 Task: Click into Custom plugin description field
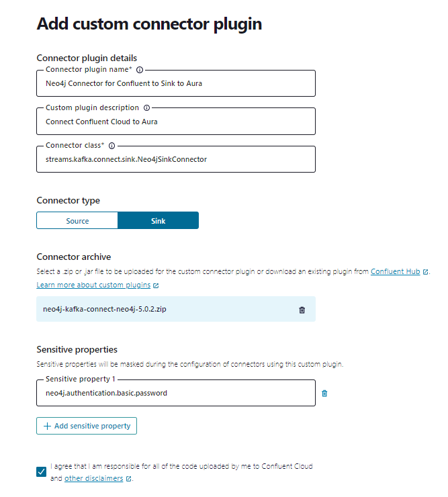point(175,122)
